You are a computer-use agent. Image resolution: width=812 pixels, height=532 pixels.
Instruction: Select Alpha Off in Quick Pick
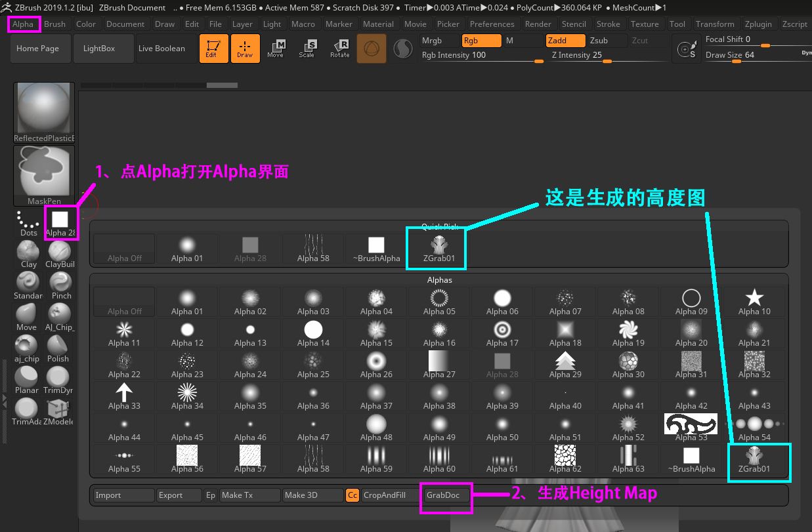click(124, 249)
